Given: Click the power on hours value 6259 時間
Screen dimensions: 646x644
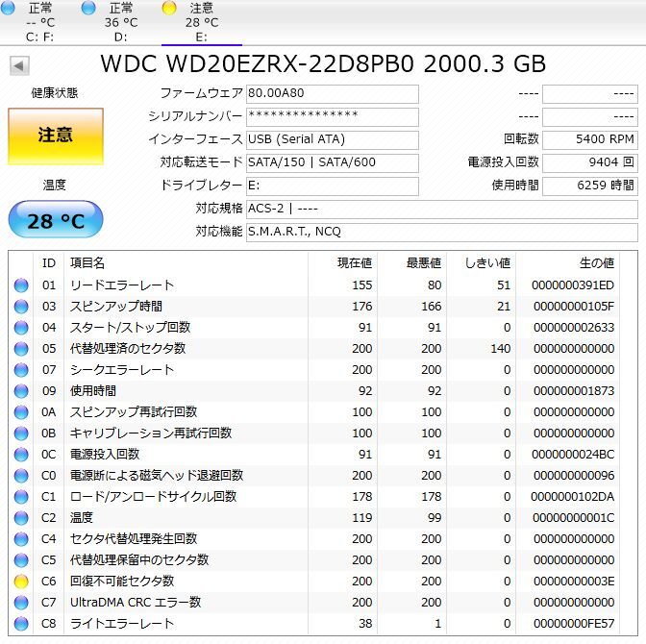Looking at the screenshot, I should pos(590,186).
